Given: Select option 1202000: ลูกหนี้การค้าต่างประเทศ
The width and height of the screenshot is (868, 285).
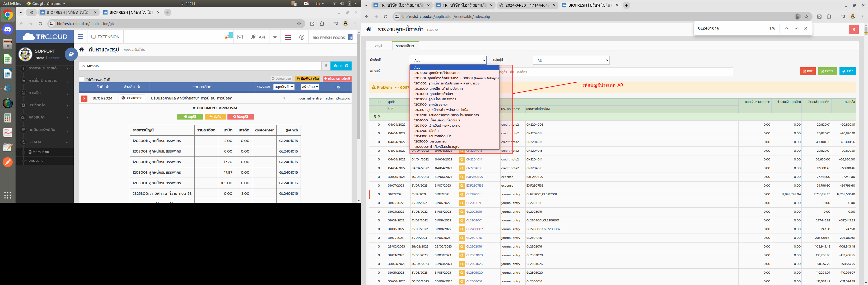Looking at the screenshot, I should coord(455,89).
